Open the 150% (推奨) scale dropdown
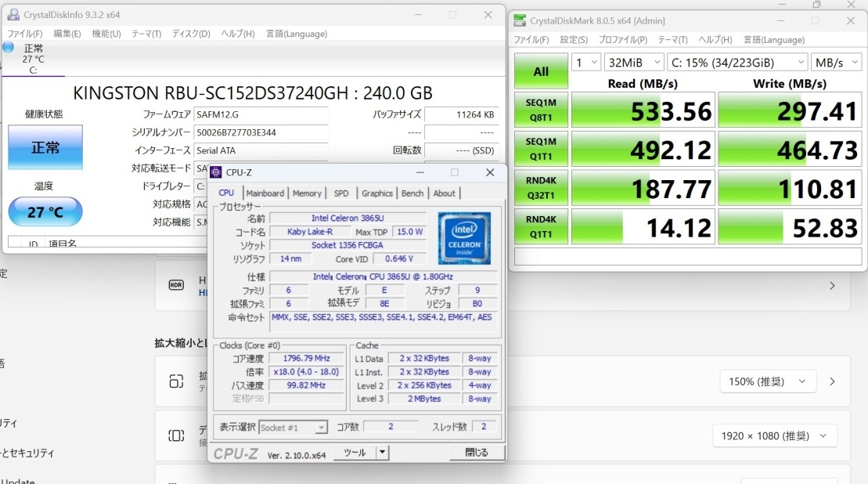Screen dimensions: 868x484 [766, 381]
